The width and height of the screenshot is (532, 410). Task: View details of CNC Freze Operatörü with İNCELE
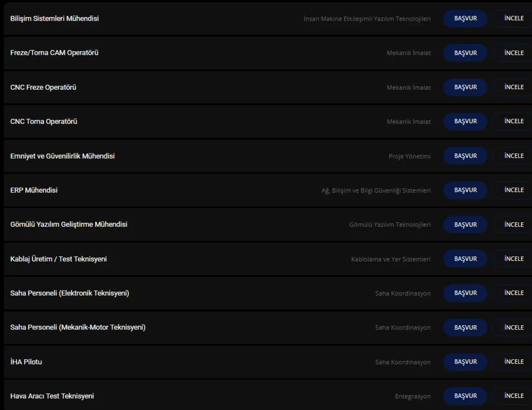514,87
